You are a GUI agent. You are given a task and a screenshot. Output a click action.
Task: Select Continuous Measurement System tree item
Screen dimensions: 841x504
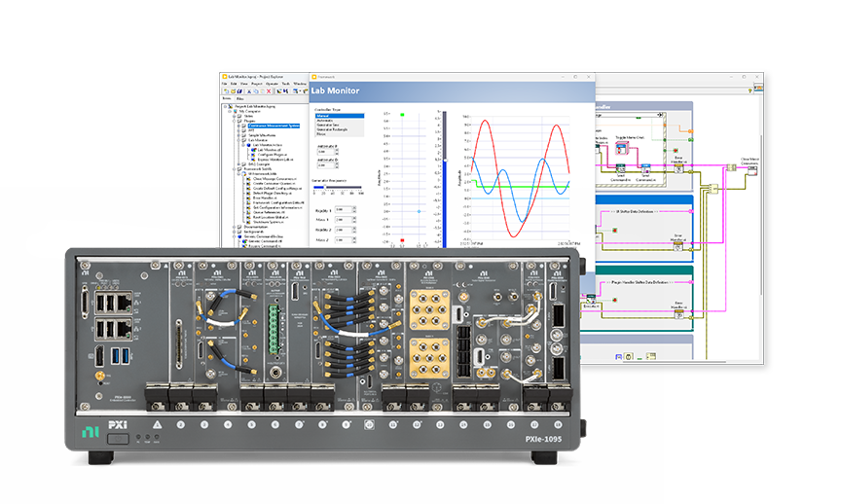pos(274,126)
